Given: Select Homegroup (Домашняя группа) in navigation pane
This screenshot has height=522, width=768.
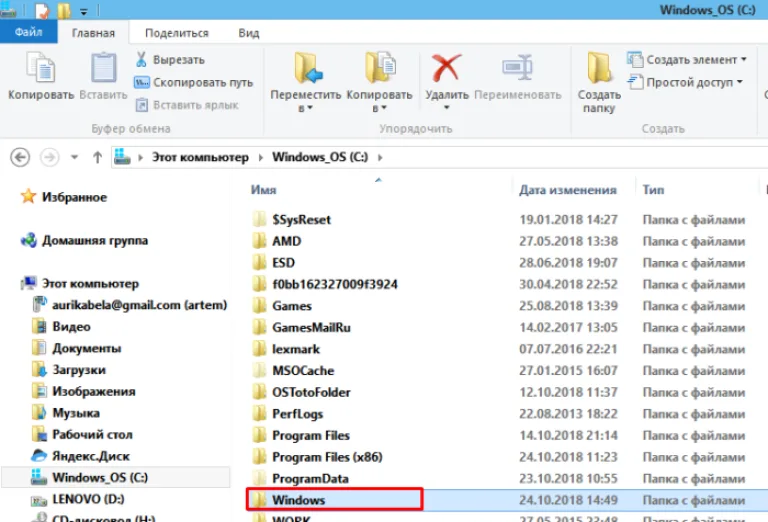Looking at the screenshot, I should pyautogui.click(x=84, y=240).
